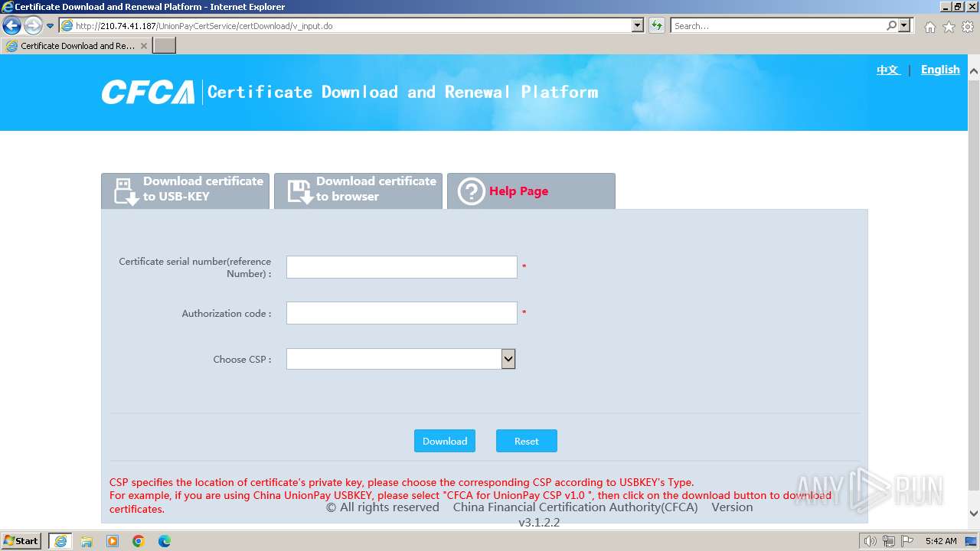The height and width of the screenshot is (551, 980).
Task: Click the address bar URL
Action: 204,26
